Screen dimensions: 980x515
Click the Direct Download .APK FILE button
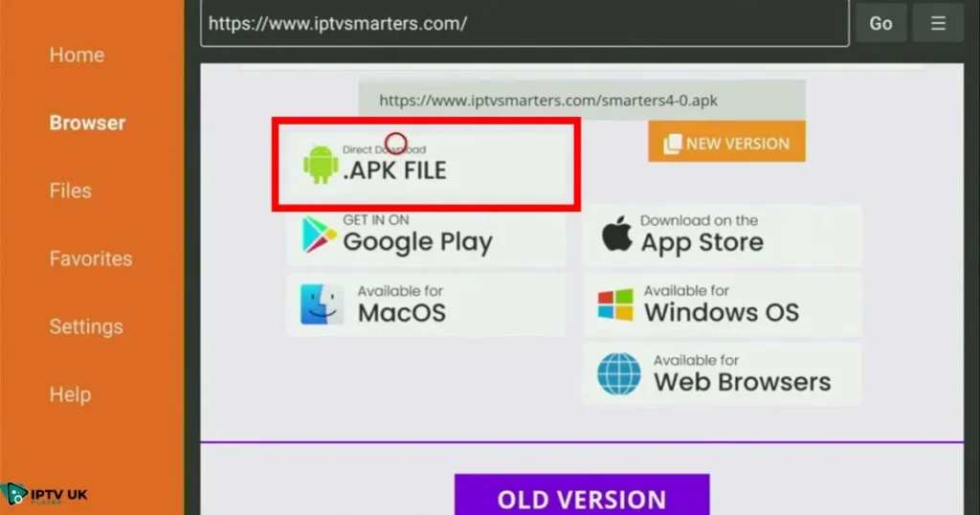pyautogui.click(x=425, y=164)
